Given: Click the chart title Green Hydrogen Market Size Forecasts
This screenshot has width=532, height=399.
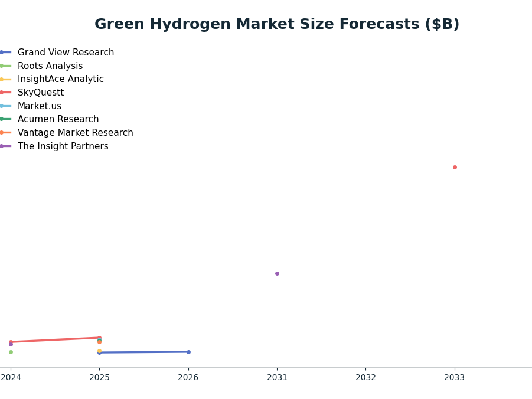Looking at the screenshot, I should [277, 24].
